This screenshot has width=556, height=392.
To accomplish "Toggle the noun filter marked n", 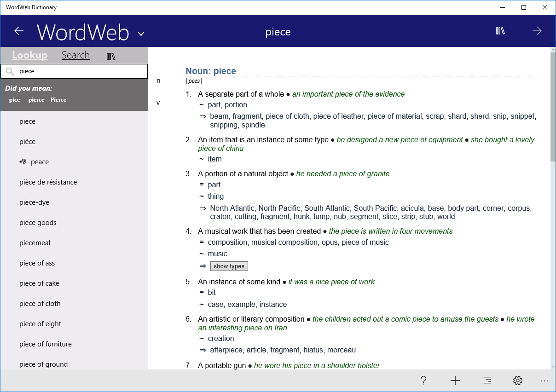I will (158, 80).
